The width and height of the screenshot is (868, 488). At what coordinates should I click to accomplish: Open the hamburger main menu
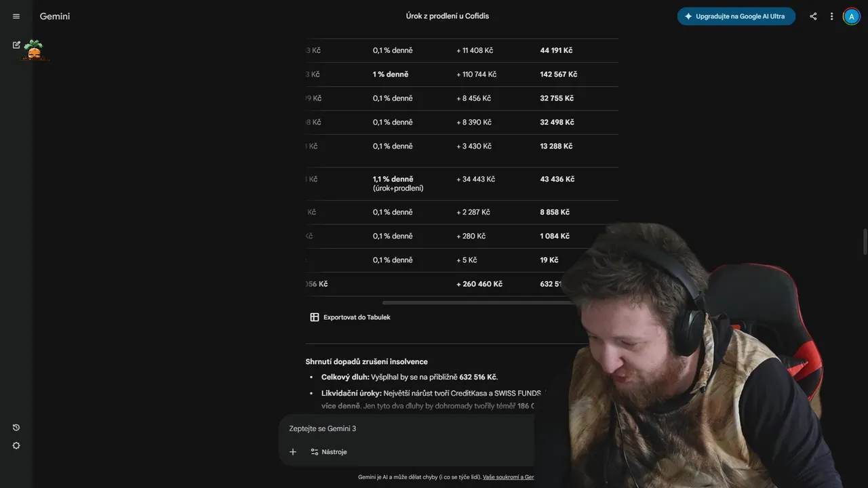[16, 16]
